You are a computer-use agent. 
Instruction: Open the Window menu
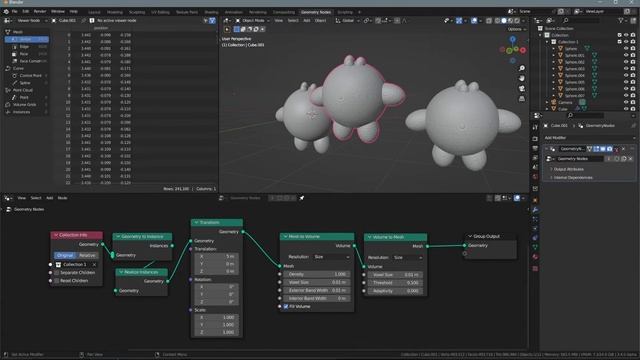tap(58, 11)
